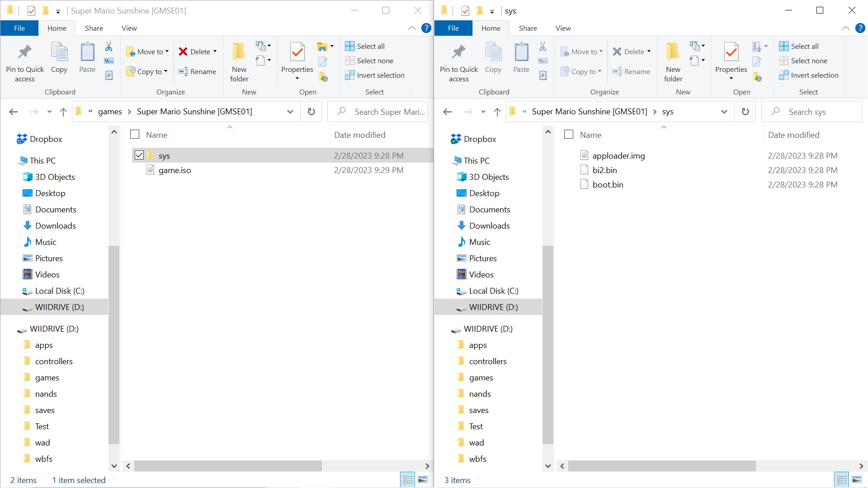Click Cut scissors icon in sys window
Viewport: 868px width, 488px height.
542,46
